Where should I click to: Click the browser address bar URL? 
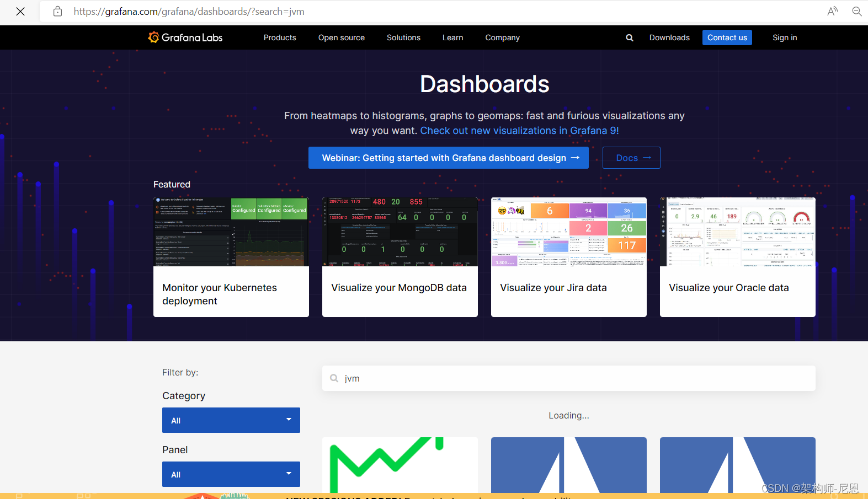coord(189,12)
